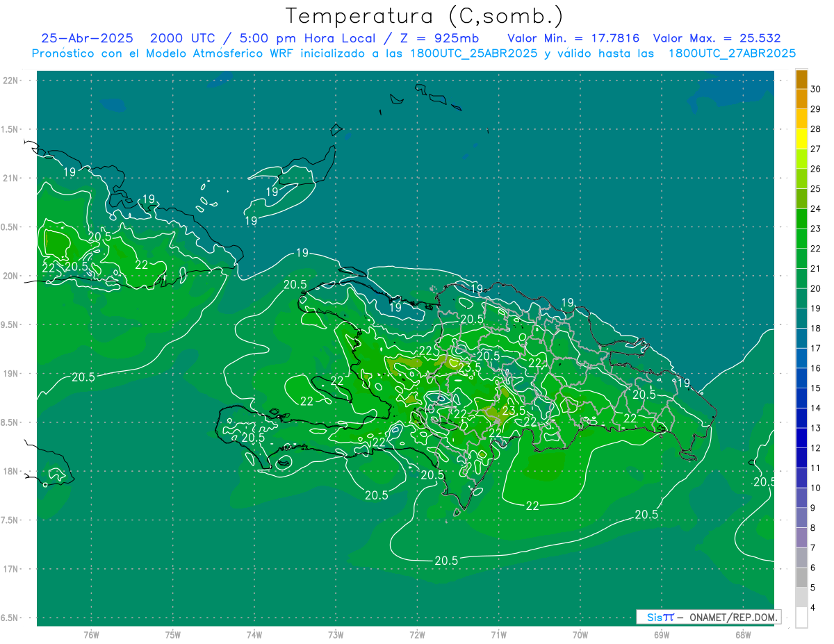The width and height of the screenshot is (834, 644).
Task: Click the "29" value on the color scale
Action: click(x=817, y=109)
